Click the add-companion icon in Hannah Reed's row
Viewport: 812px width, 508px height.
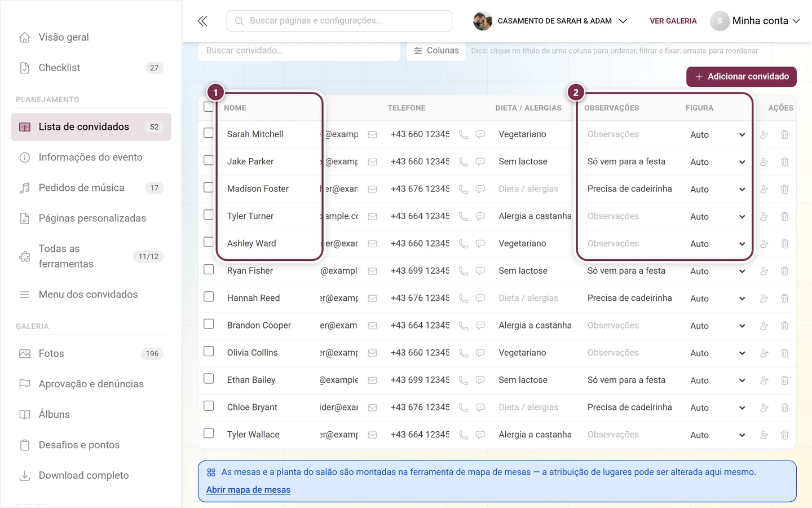pyautogui.click(x=764, y=299)
